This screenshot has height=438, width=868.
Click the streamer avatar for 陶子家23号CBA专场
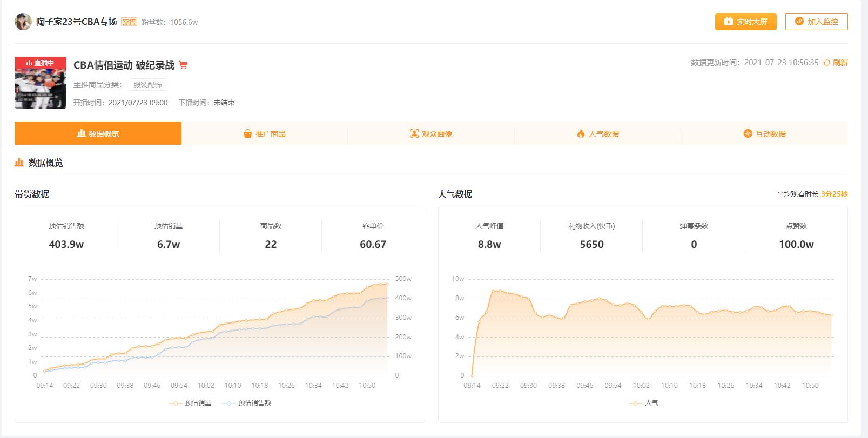pyautogui.click(x=23, y=22)
